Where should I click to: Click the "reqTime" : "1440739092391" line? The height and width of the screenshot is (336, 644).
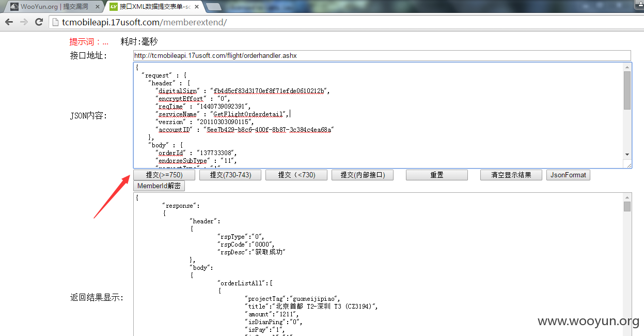(x=203, y=106)
